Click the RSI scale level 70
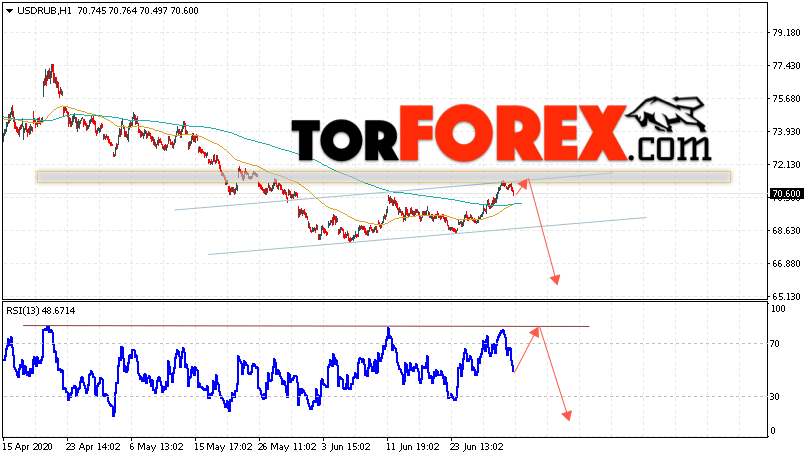 click(x=775, y=344)
